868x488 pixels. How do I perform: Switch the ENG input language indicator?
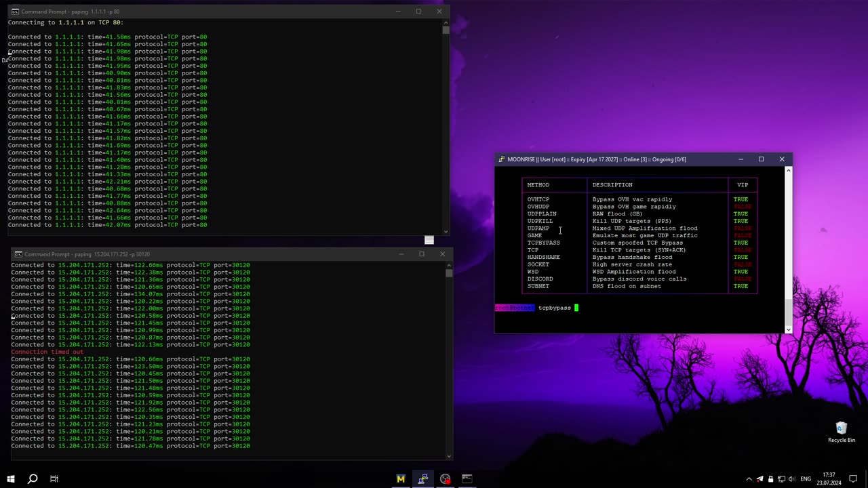(x=806, y=479)
